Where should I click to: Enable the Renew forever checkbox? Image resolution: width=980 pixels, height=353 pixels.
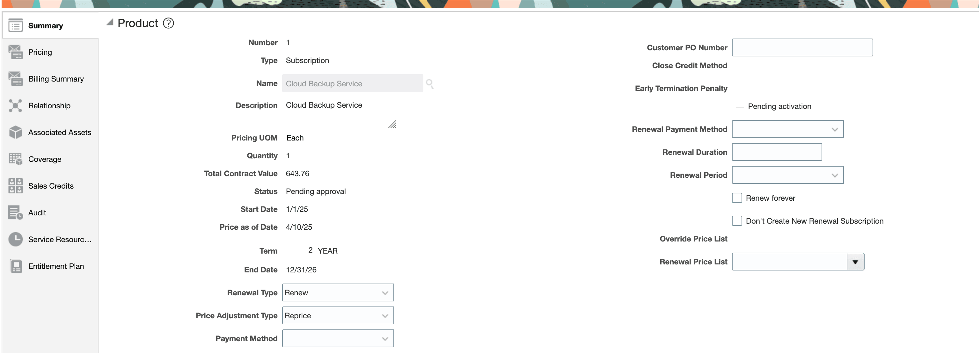[x=737, y=198]
